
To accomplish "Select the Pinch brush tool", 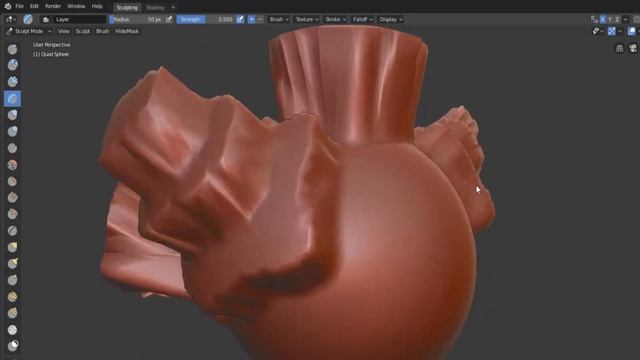I will pos(12,231).
